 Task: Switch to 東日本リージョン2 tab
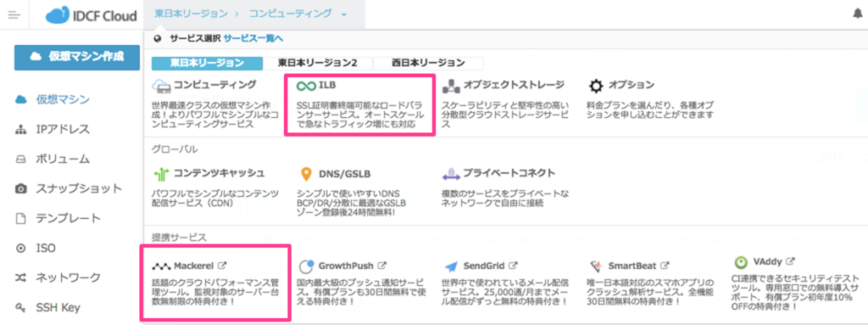click(x=319, y=63)
